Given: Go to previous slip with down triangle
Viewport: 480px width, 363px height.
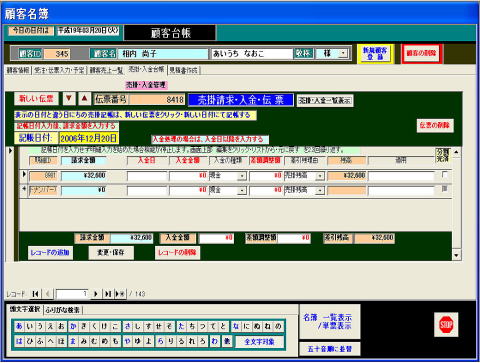Looking at the screenshot, I should [x=69, y=99].
